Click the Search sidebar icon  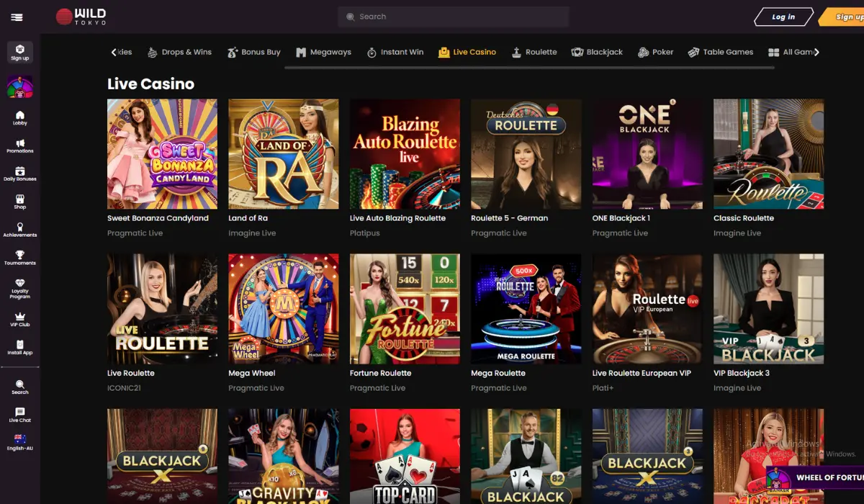[x=20, y=387]
